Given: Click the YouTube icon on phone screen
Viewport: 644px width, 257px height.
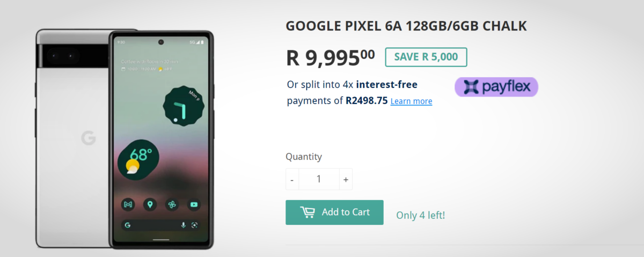Looking at the screenshot, I should (x=194, y=204).
